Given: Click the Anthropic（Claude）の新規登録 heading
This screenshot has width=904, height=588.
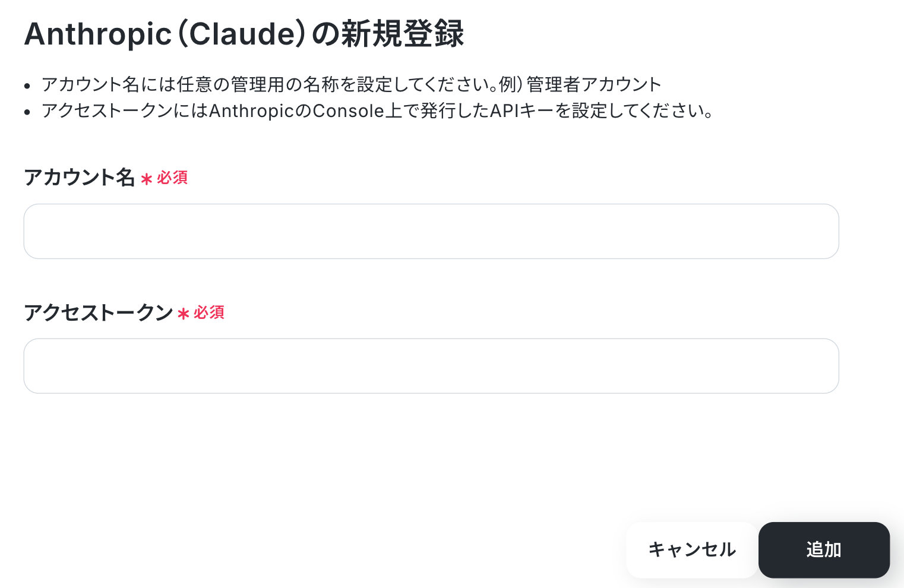Looking at the screenshot, I should pos(244,34).
